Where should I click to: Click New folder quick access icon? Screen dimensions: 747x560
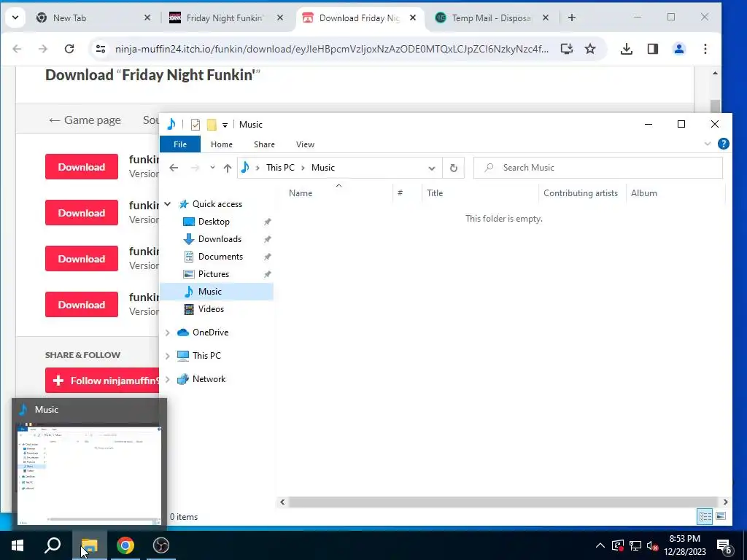pyautogui.click(x=212, y=125)
